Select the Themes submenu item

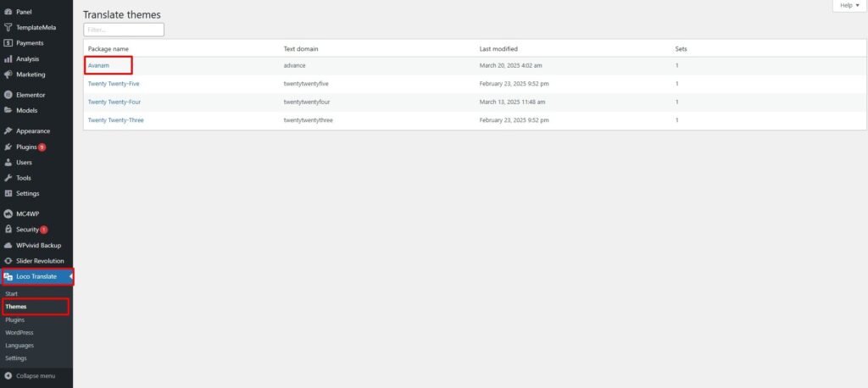point(16,307)
